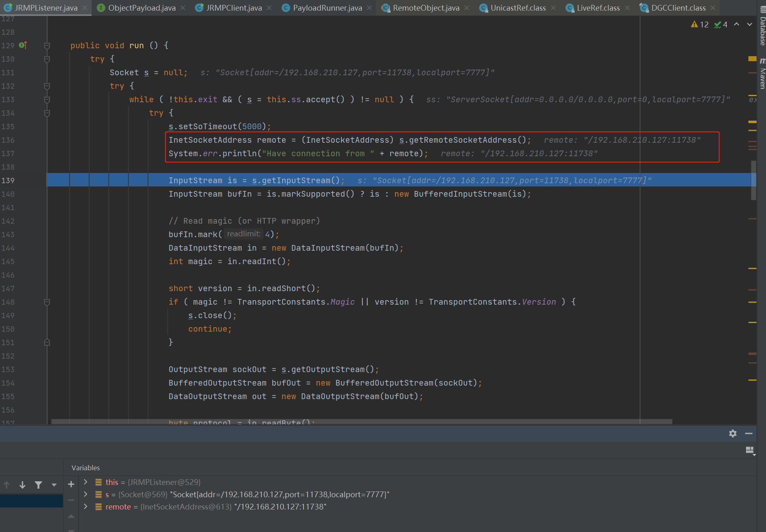This screenshot has width=766, height=532.
Task: Click the 'readlimit:' parameter hint
Action: 244,234
